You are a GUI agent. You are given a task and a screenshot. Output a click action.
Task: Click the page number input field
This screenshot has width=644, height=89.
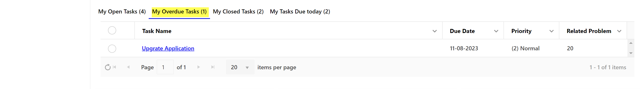[165, 67]
